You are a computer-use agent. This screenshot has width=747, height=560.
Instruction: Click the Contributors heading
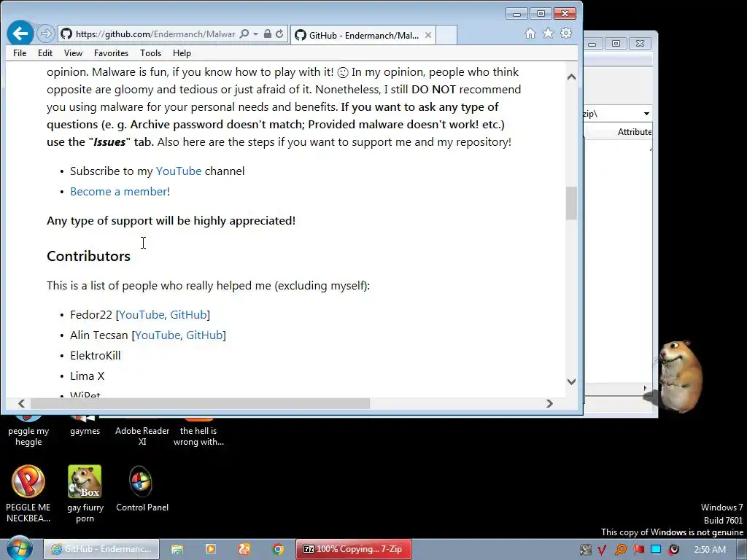(x=88, y=256)
